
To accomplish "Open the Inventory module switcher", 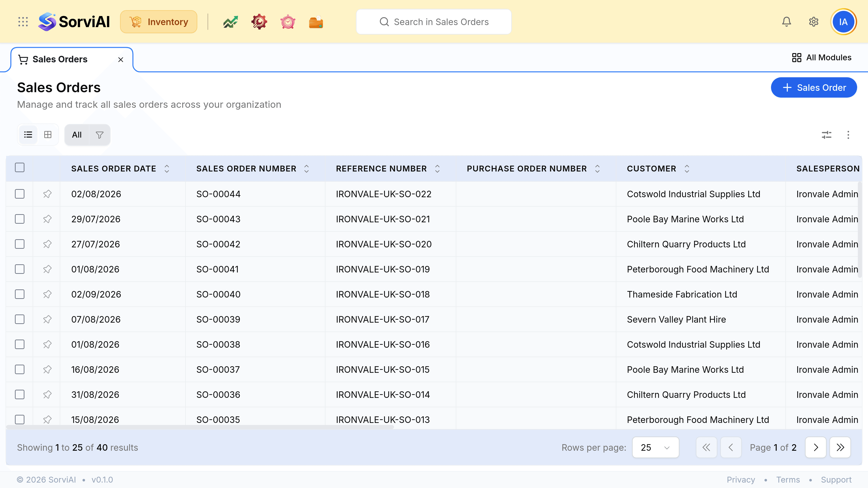I will (x=159, y=22).
